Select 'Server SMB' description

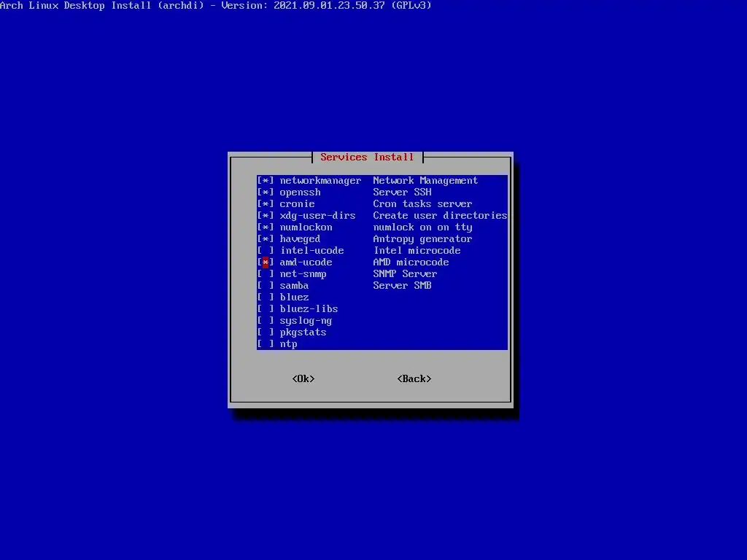click(x=402, y=286)
